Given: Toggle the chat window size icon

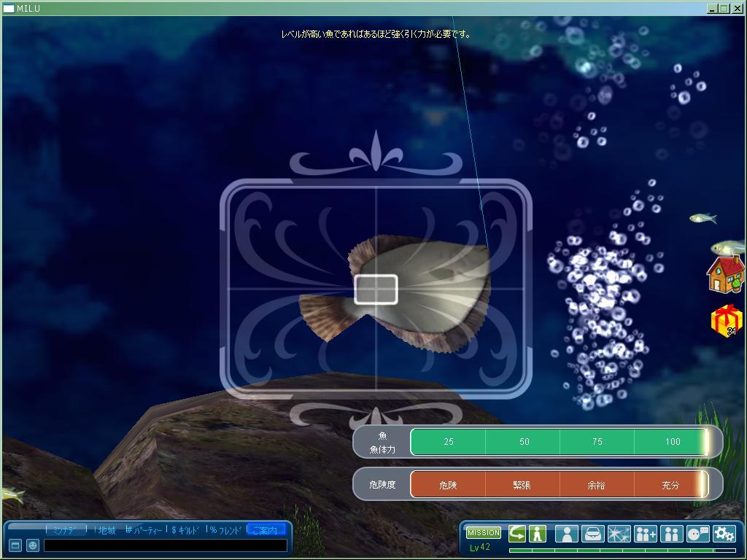Looking at the screenshot, I should click(15, 545).
